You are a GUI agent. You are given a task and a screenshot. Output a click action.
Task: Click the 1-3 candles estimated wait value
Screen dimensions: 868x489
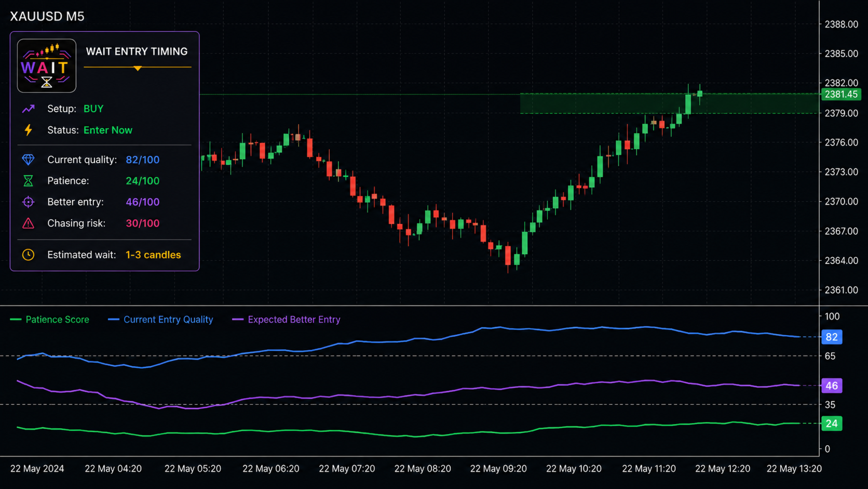[153, 255]
